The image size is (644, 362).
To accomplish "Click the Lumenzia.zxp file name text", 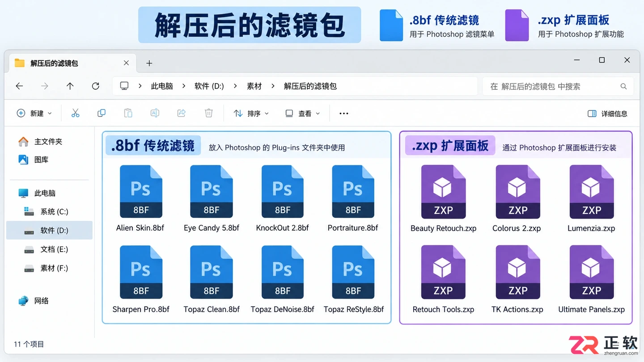I will [591, 228].
